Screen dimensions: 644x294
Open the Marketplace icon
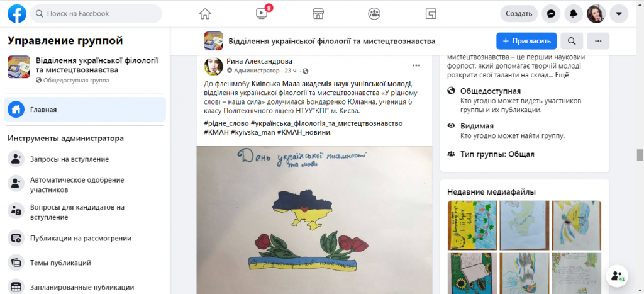point(318,14)
